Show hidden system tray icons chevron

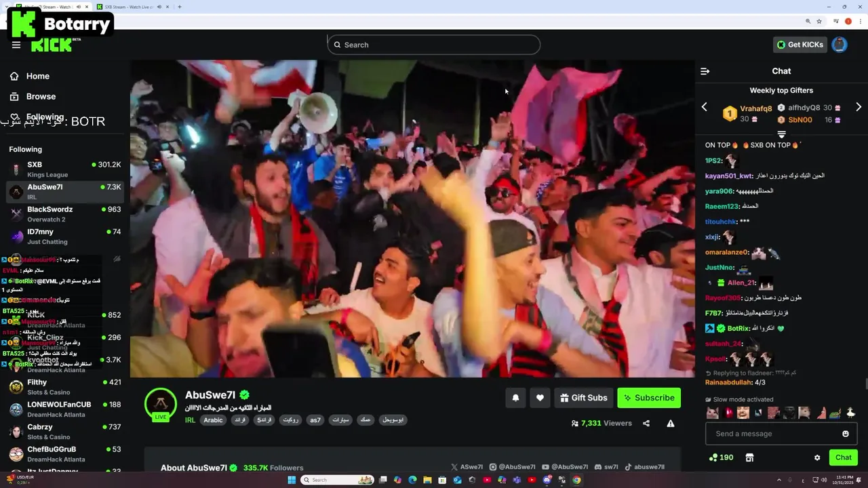click(778, 480)
